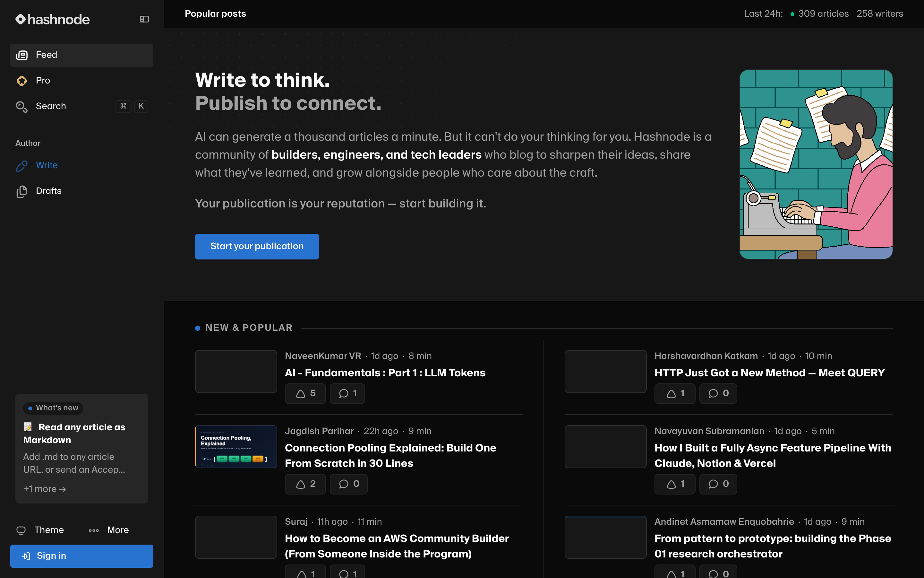This screenshot has height=578, width=924.
Task: Click the +1 more link
Action: click(45, 489)
